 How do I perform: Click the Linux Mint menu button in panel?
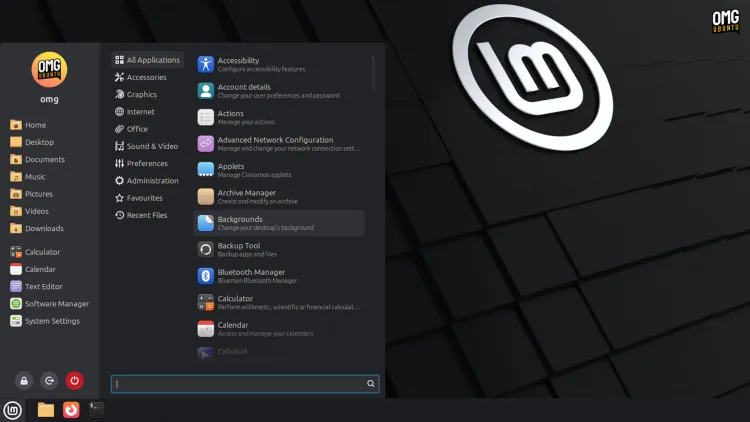point(12,410)
